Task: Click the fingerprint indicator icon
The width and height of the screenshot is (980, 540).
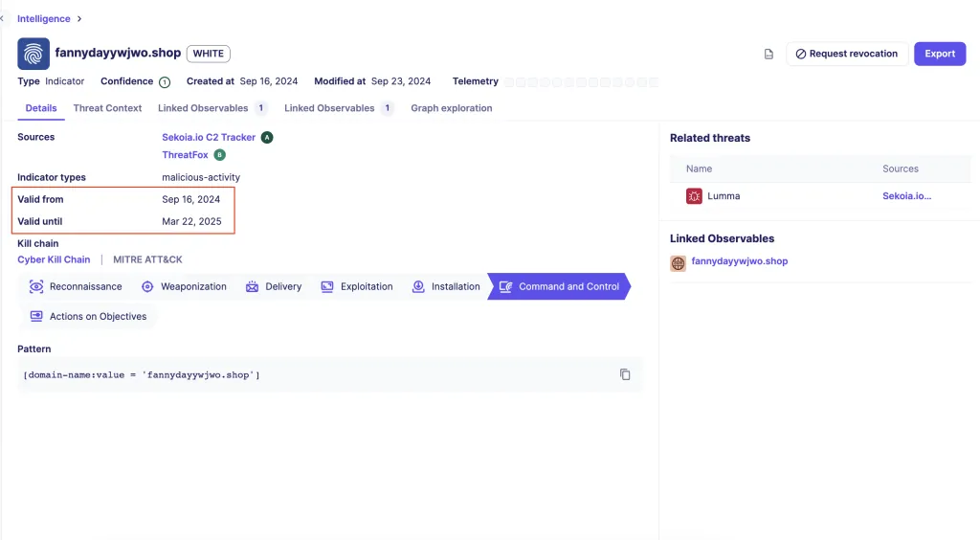Action: point(33,54)
